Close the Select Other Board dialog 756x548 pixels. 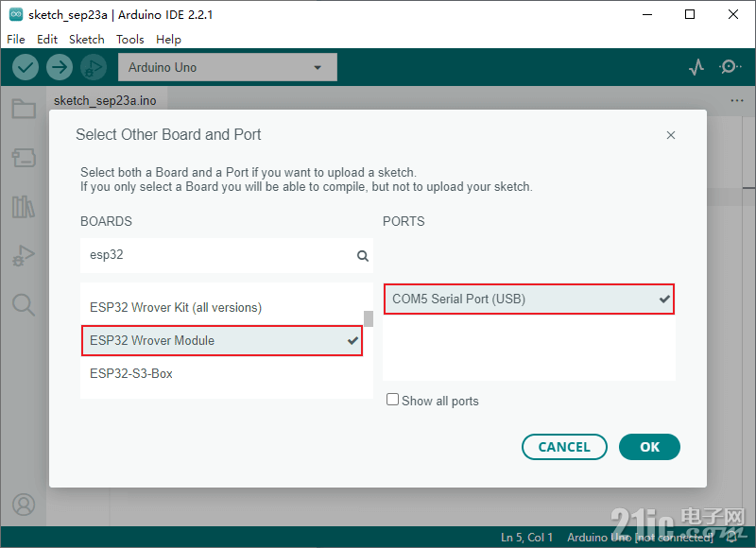tap(671, 135)
